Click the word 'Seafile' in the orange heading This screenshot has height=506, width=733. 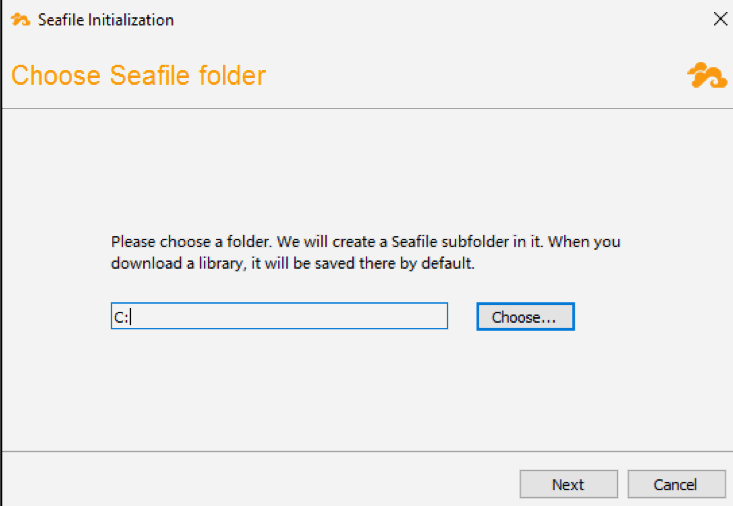pos(150,75)
